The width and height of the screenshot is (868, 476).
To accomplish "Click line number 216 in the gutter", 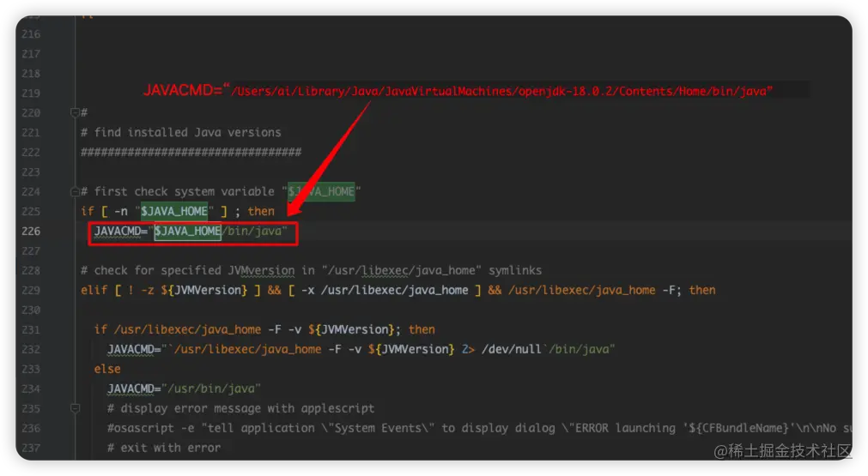I will coord(31,33).
